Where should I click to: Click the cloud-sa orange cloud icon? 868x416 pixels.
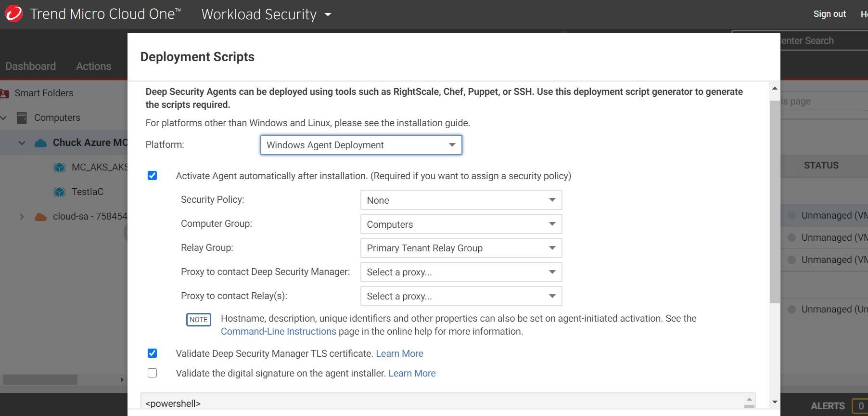pyautogui.click(x=41, y=217)
